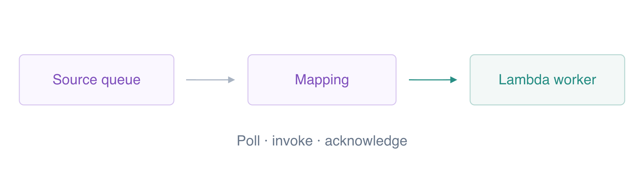Click the green-tinted fill of the Lambda worker box
644x177 pixels.
coord(547,96)
